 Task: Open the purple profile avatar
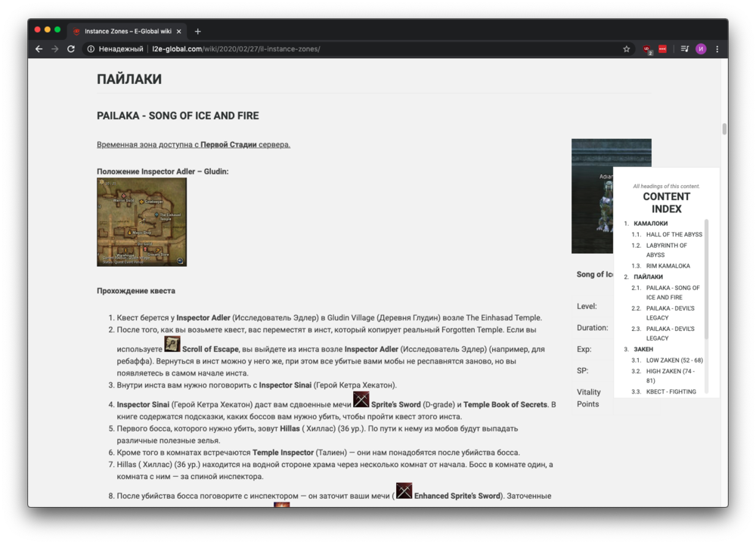point(701,49)
